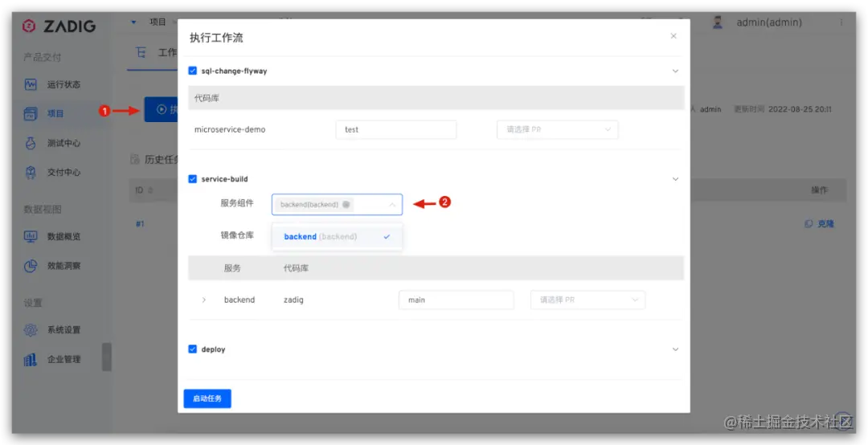Click the microservice-demo branch field containing test
This screenshot has height=445, width=868.
(x=396, y=129)
